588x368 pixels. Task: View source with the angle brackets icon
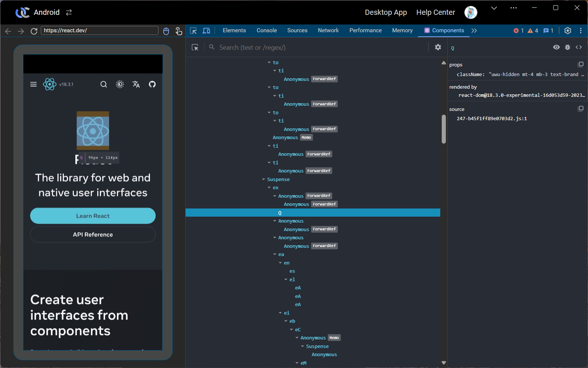click(579, 47)
